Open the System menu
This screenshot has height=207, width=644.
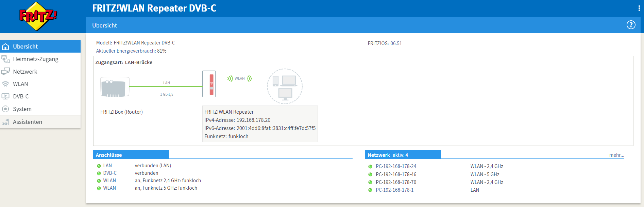pyautogui.click(x=40, y=109)
